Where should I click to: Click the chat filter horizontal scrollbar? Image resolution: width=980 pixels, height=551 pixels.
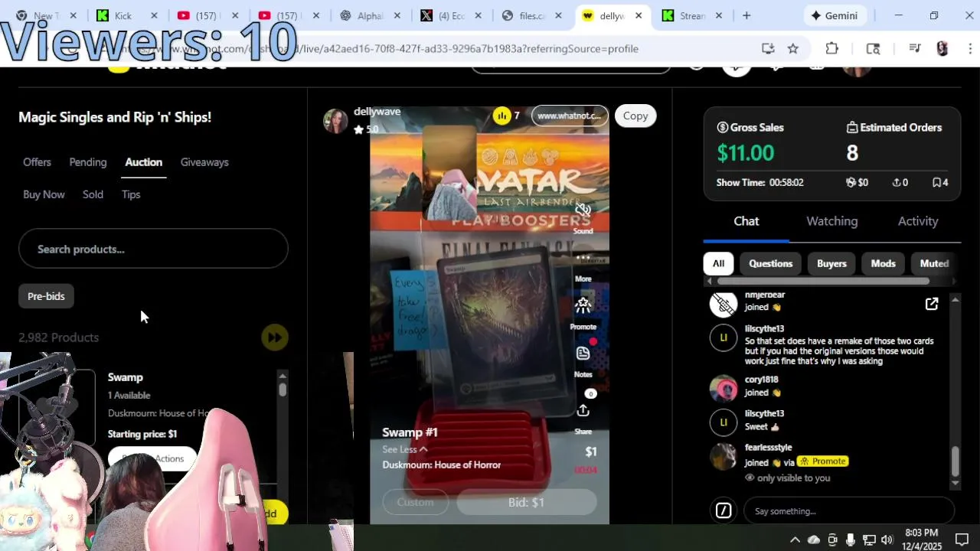823,281
